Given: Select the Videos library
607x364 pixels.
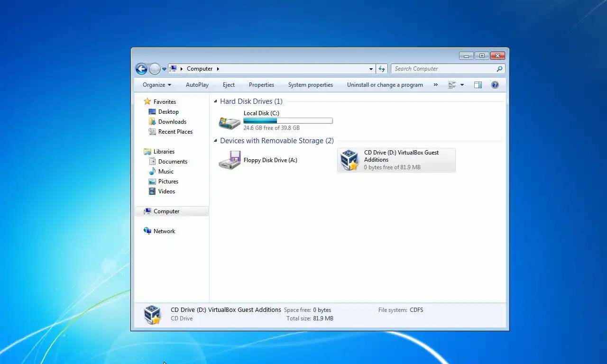Looking at the screenshot, I should (x=166, y=191).
